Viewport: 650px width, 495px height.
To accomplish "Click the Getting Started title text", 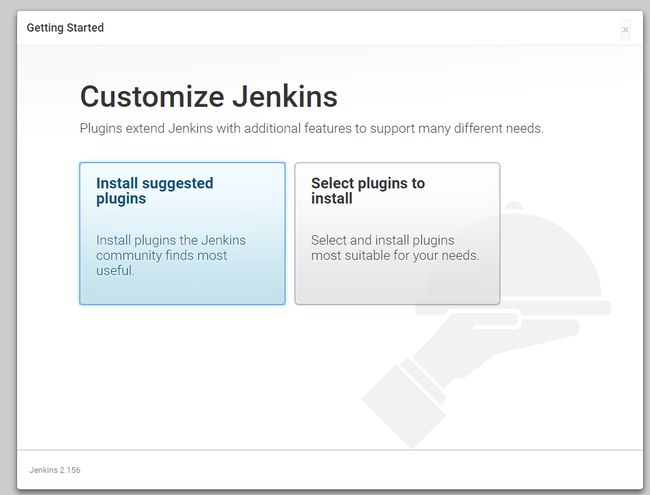I will click(65, 28).
